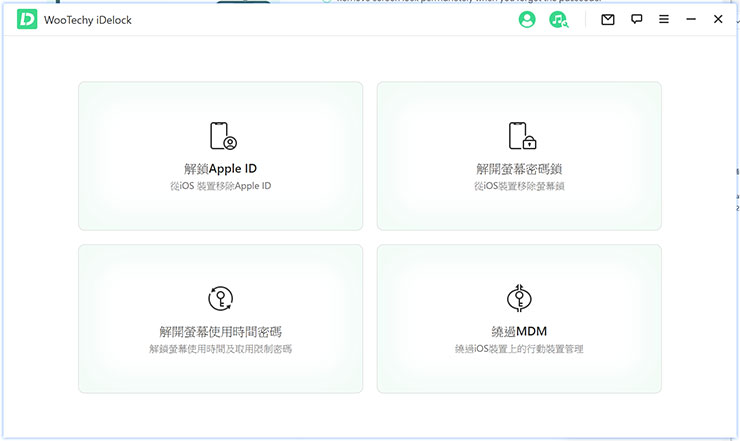740x441 pixels.
Task: Close the iDelock window
Action: click(x=718, y=19)
